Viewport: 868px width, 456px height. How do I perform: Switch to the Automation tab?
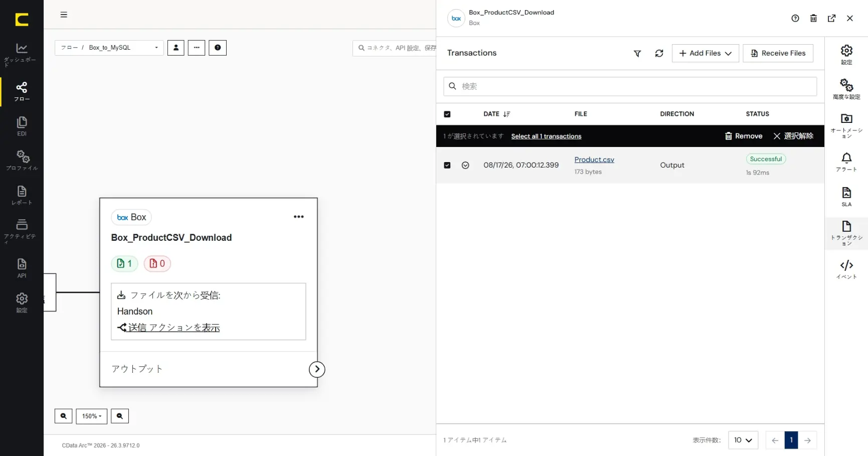846,125
